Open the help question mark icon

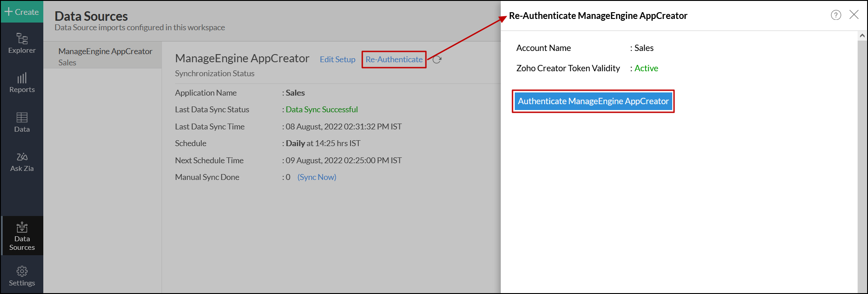click(836, 15)
